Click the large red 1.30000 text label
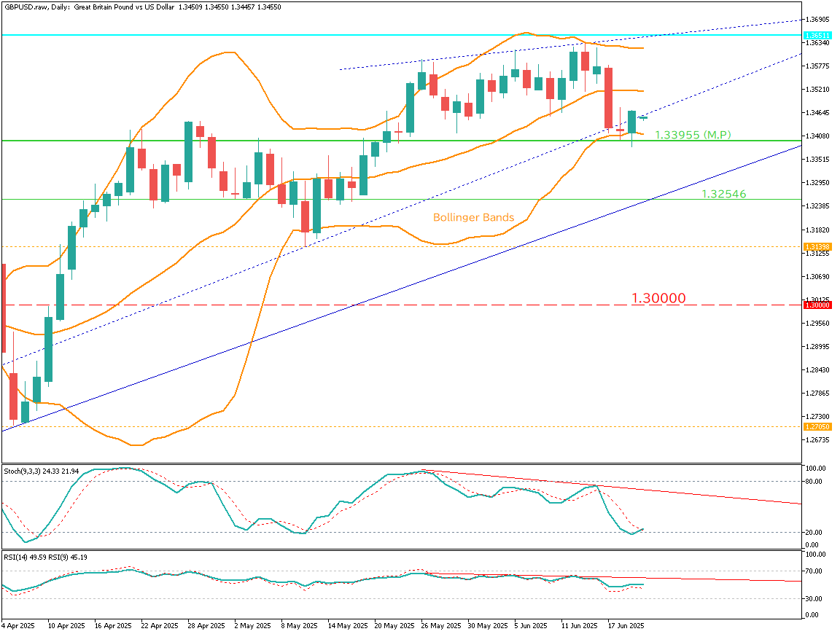The height and width of the screenshot is (634, 840). pyautogui.click(x=658, y=298)
